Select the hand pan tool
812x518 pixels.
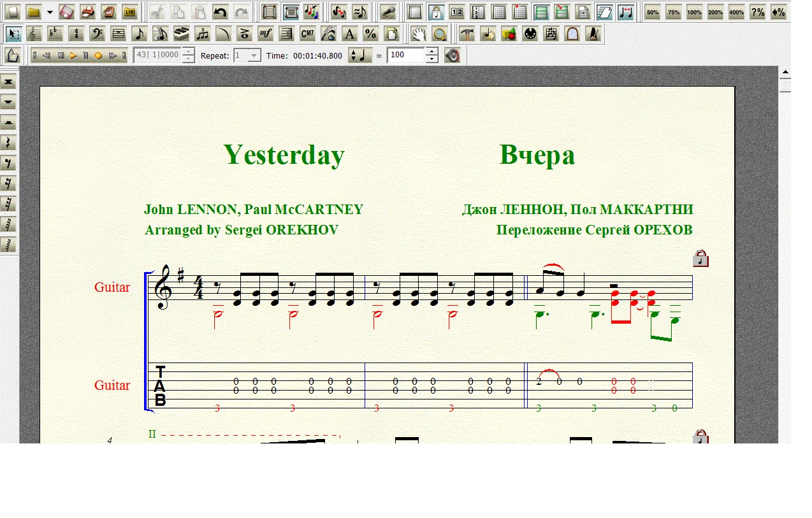tap(418, 34)
